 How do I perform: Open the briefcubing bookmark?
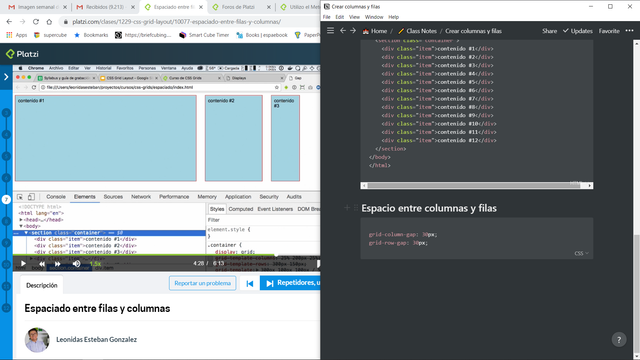[x=143, y=35]
